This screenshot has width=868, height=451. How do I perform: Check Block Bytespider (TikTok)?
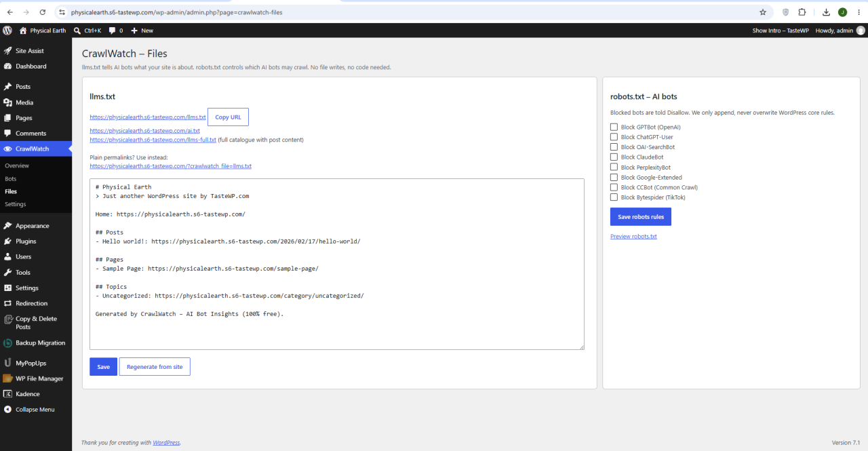614,197
